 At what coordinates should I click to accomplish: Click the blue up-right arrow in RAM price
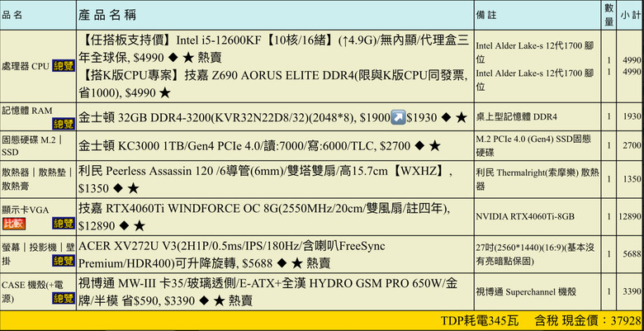398,117
